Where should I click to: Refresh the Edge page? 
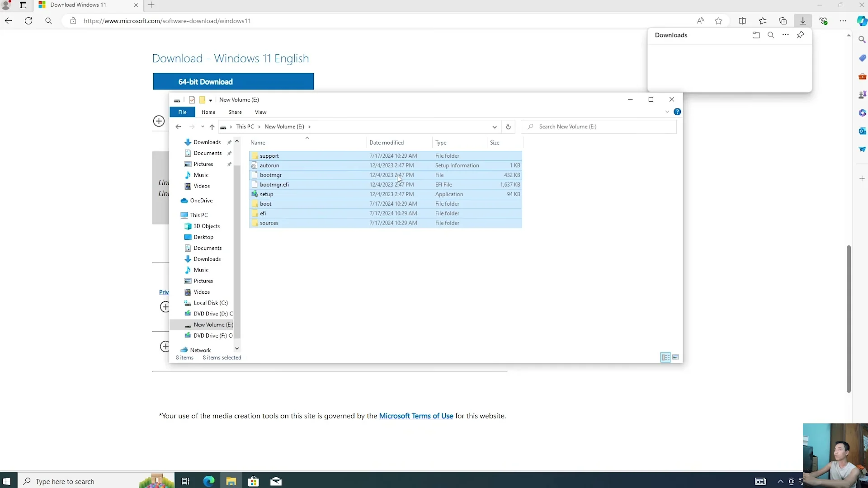(x=28, y=21)
